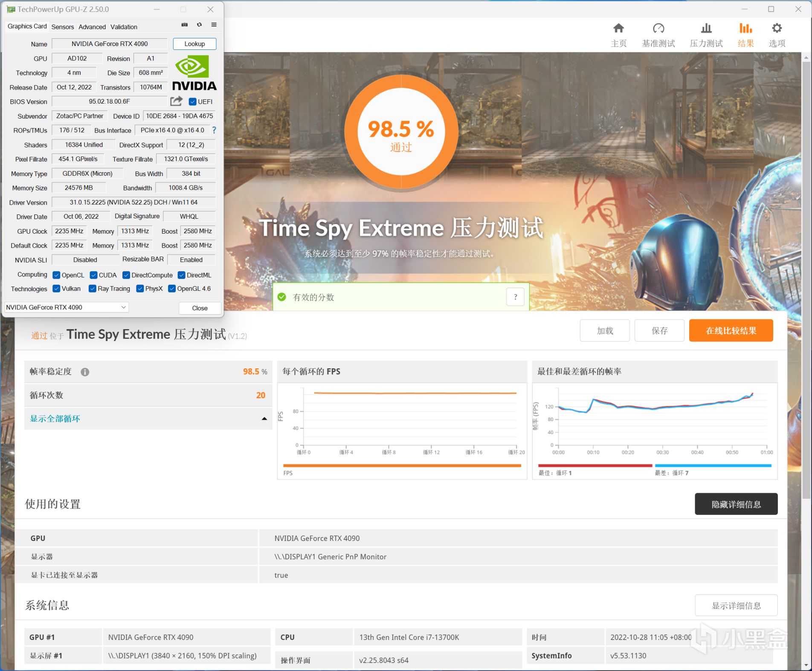Image resolution: width=812 pixels, height=671 pixels.
Task: Toggle the Ray Tracing checkbox
Action: [92, 289]
